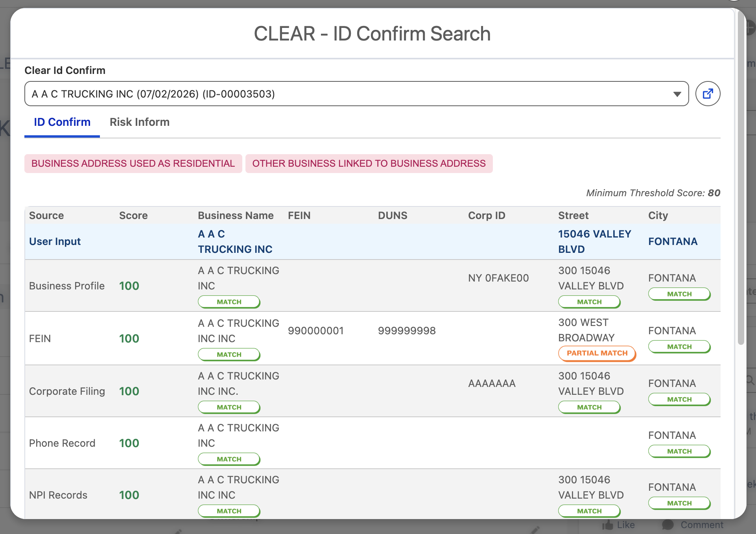756x534 pixels.
Task: Click 300 WEST BROADWAY street text
Action: 586,330
